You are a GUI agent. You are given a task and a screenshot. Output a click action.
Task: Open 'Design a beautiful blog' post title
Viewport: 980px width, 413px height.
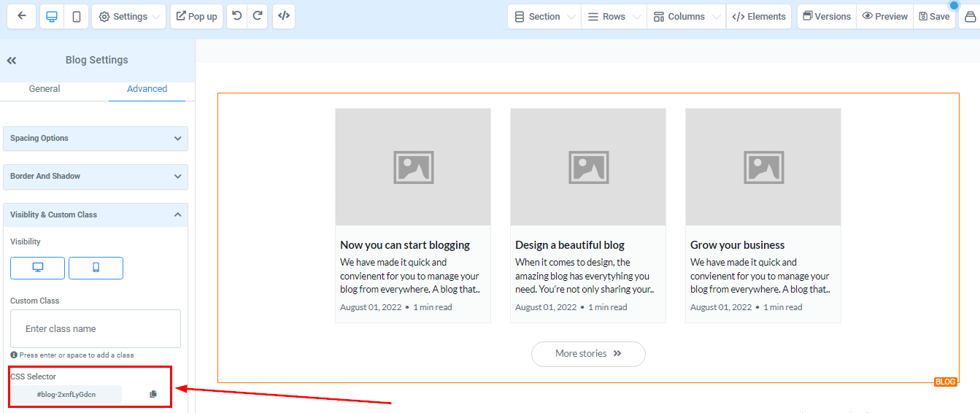click(570, 245)
